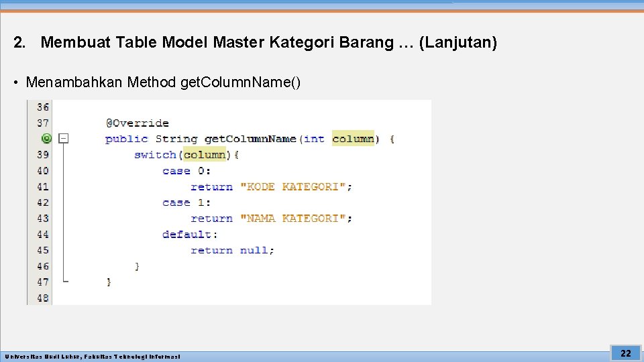The width and height of the screenshot is (644, 362).
Task: Click the 'switch' keyword
Action: [x=155, y=155]
